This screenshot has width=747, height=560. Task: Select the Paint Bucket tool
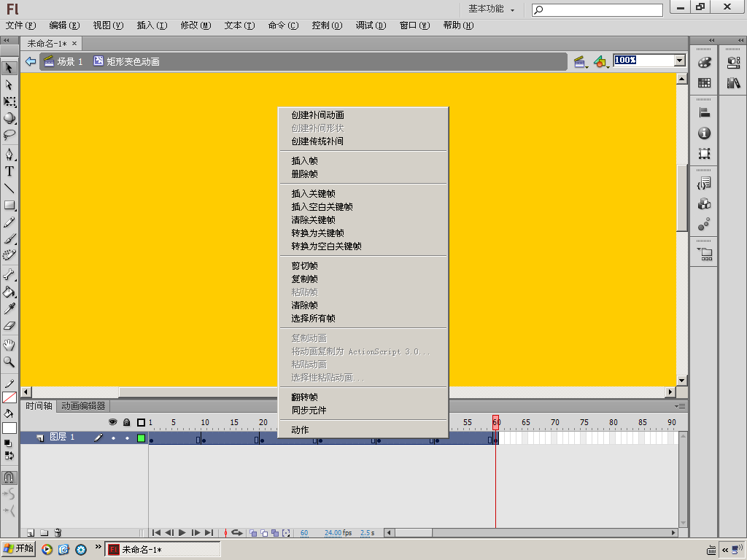9,292
